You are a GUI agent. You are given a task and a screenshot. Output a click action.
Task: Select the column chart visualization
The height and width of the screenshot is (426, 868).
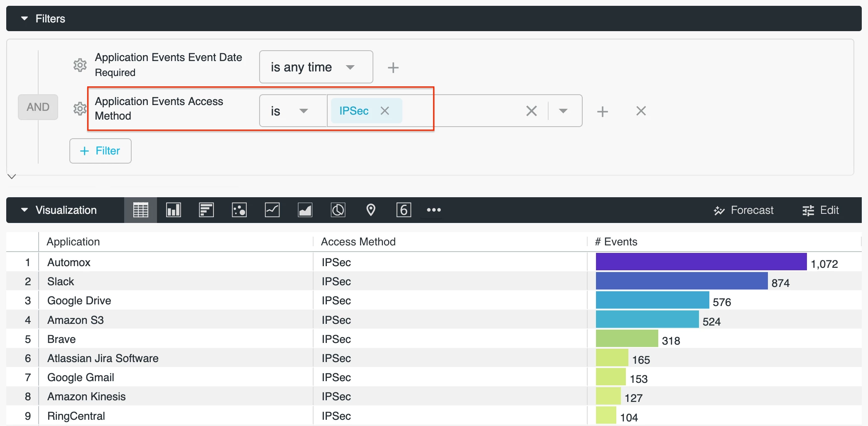pyautogui.click(x=174, y=210)
